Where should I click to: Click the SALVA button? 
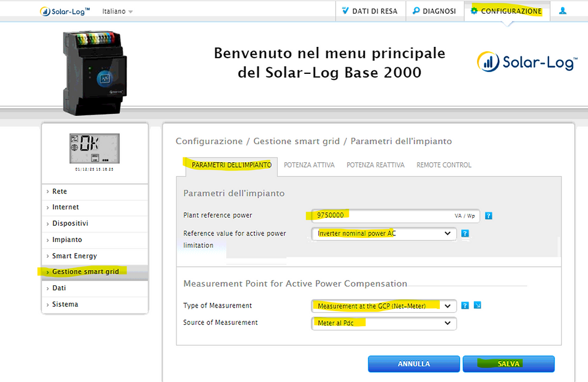509,364
